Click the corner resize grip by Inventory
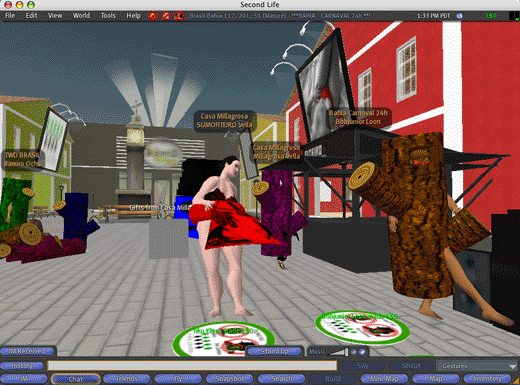The width and height of the screenshot is (520, 385). point(516,381)
